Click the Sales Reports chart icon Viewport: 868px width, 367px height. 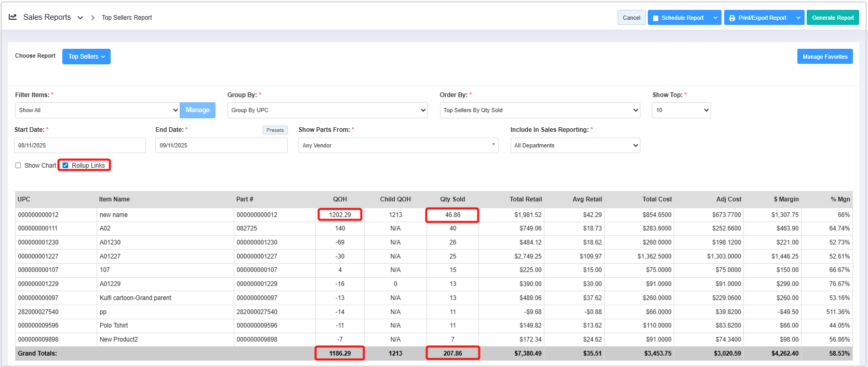point(13,17)
